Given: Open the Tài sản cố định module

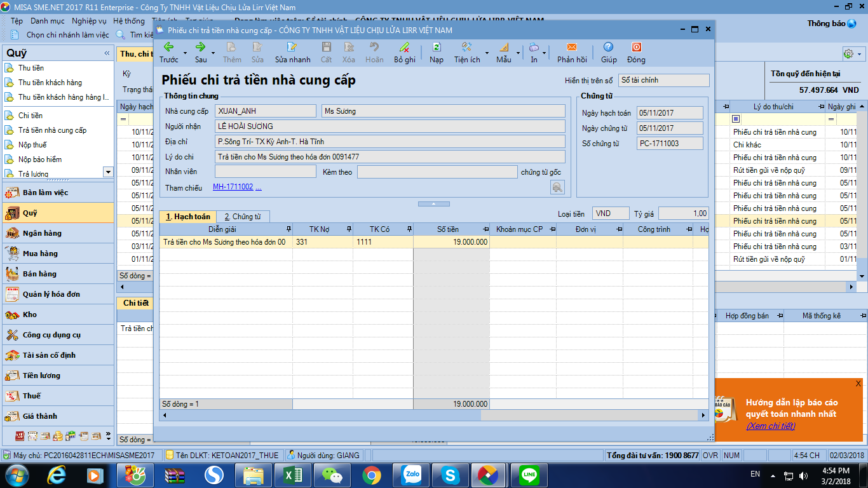Looking at the screenshot, I should point(57,355).
